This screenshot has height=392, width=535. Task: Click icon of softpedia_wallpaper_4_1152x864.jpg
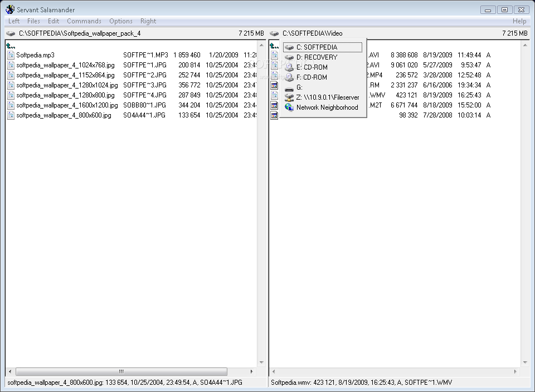click(11, 75)
